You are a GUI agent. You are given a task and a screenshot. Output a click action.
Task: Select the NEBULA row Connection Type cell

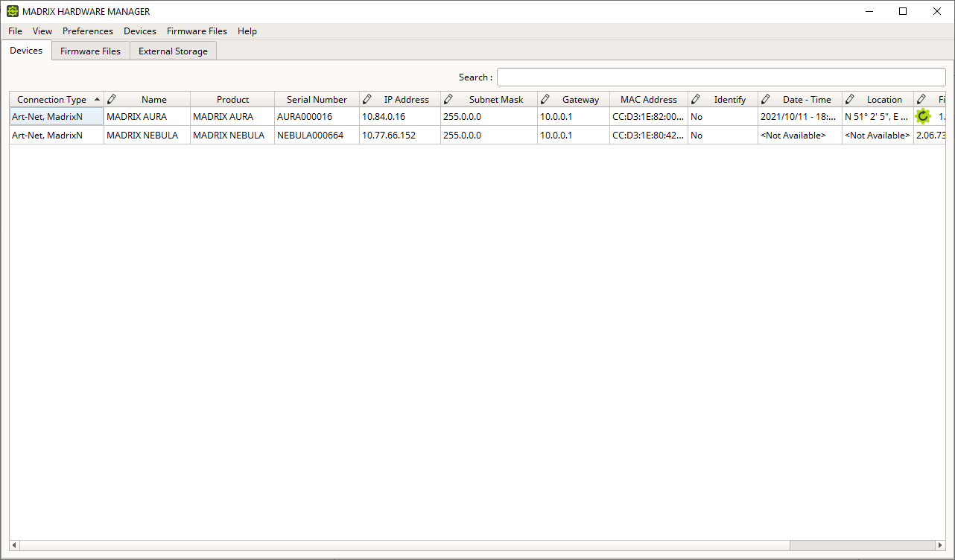click(57, 136)
